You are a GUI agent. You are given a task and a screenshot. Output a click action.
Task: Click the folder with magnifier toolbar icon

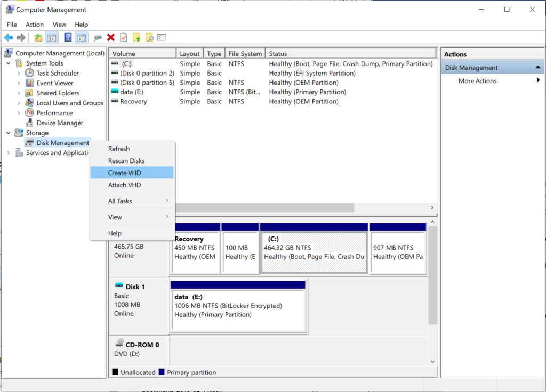coord(149,38)
